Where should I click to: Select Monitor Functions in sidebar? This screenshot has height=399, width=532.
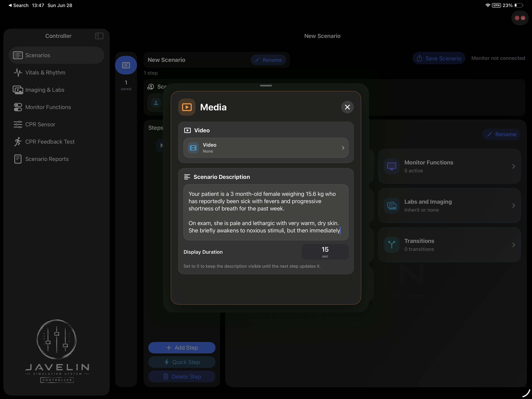[x=57, y=107]
